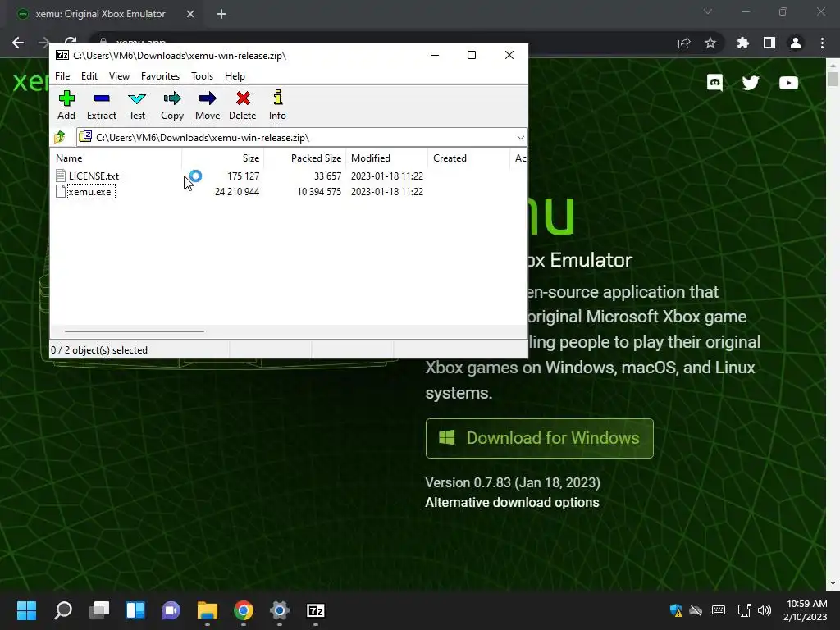The width and height of the screenshot is (840, 630).
Task: Open Widgets from taskbar
Action: coord(135,610)
